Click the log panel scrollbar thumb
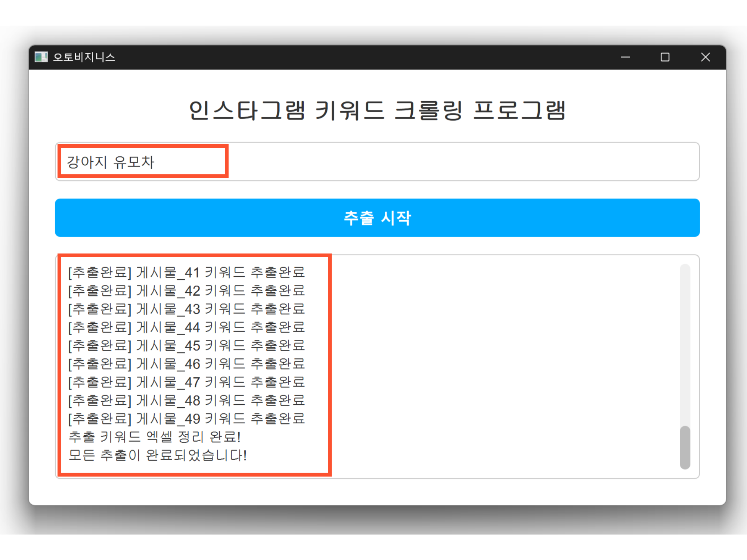The width and height of the screenshot is (747, 560). point(685,447)
